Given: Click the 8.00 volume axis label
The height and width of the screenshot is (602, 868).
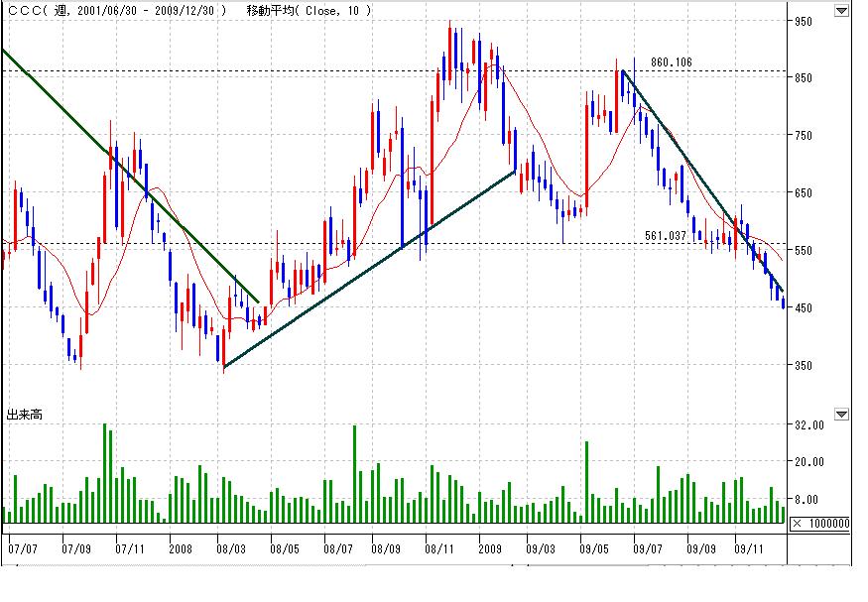Looking at the screenshot, I should tap(813, 500).
